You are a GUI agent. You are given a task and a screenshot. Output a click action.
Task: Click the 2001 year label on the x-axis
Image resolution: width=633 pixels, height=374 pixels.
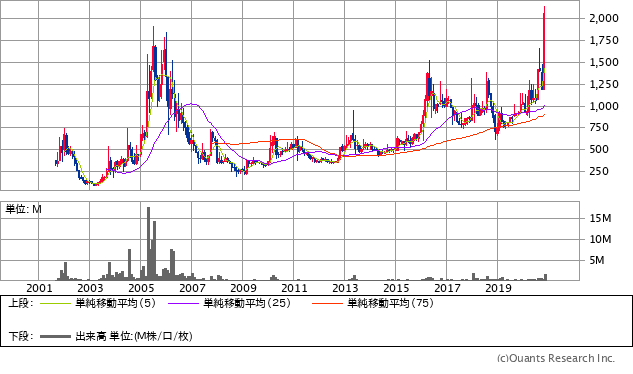pos(39,288)
